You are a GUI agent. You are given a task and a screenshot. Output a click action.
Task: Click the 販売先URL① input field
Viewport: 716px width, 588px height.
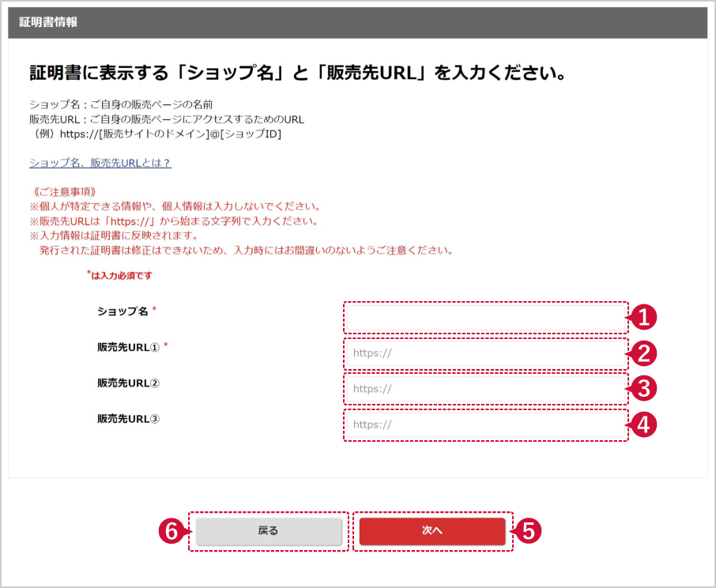[x=484, y=352]
